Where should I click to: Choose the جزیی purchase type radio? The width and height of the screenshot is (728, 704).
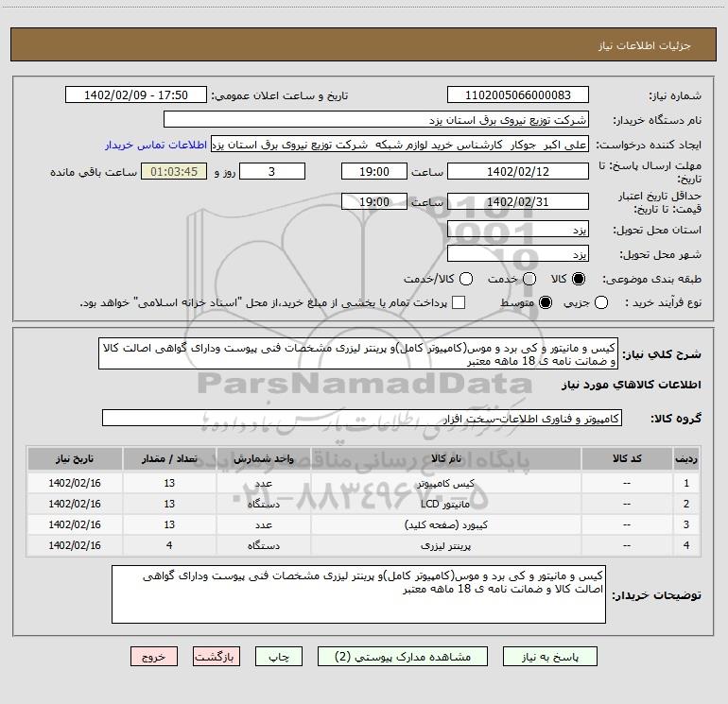tap(601, 302)
